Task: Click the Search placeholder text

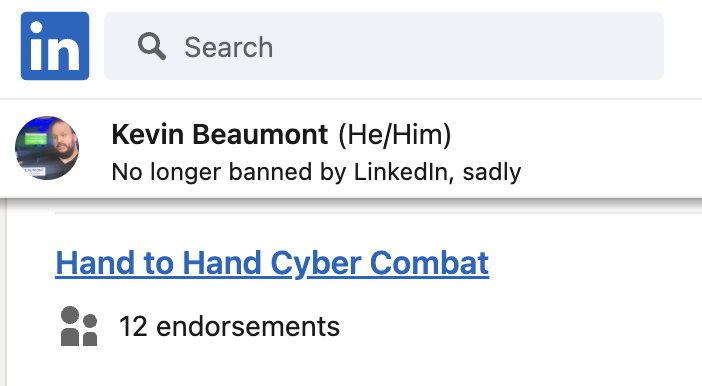Action: click(x=229, y=47)
